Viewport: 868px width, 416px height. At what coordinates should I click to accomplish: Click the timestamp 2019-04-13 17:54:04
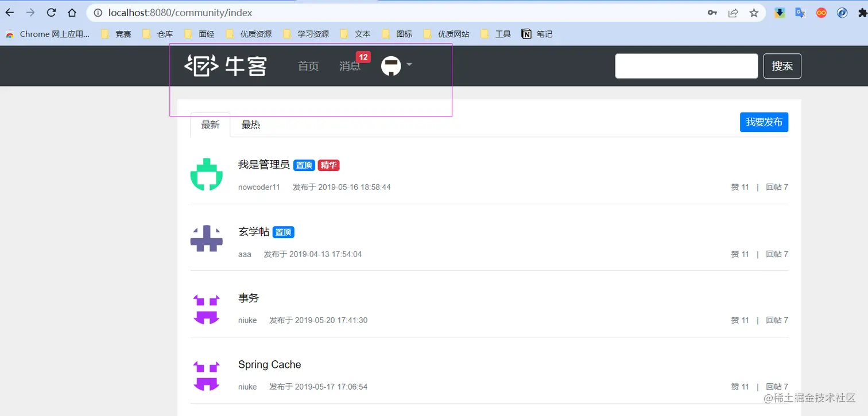[x=325, y=254]
